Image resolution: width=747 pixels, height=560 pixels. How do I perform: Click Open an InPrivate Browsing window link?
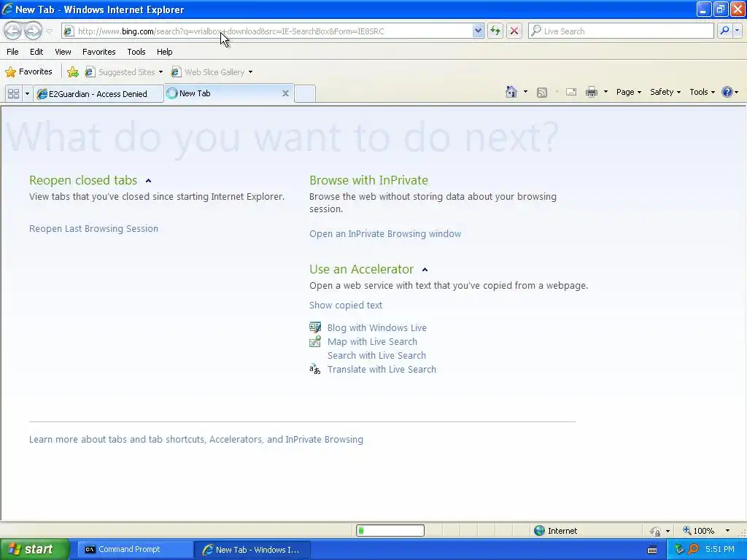tap(385, 234)
